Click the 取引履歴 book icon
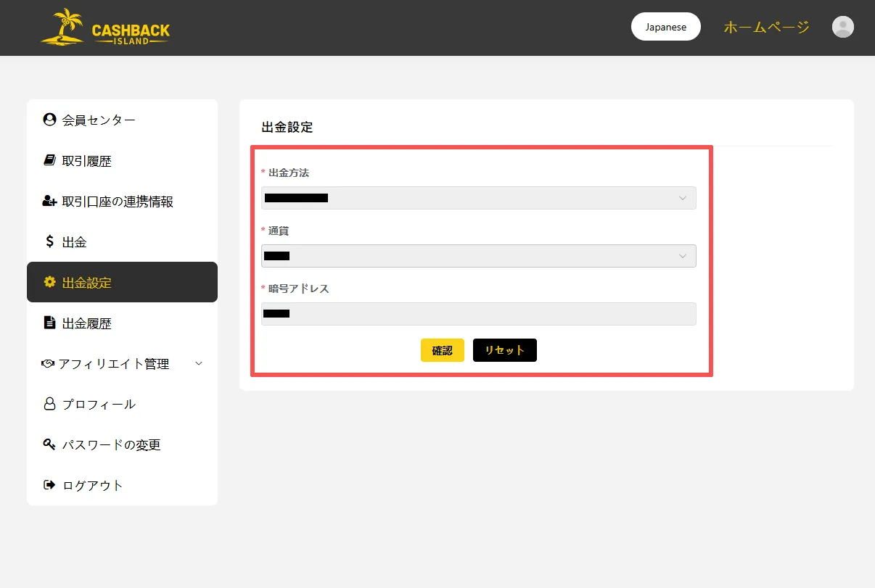 click(x=49, y=160)
